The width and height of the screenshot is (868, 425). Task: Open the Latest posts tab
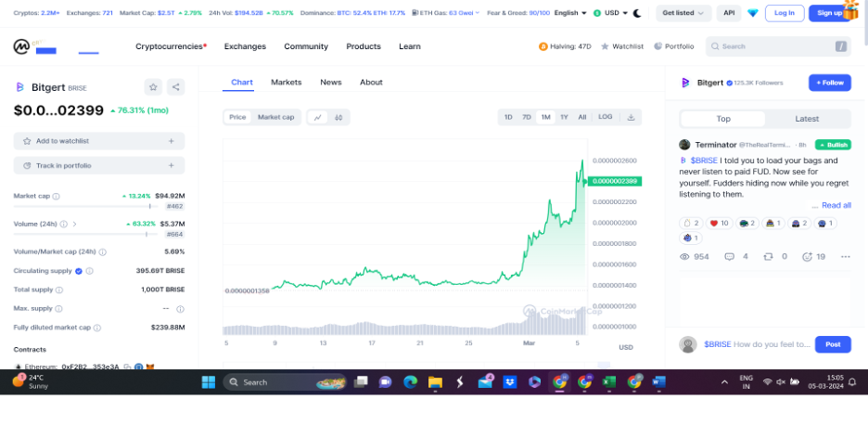point(807,119)
